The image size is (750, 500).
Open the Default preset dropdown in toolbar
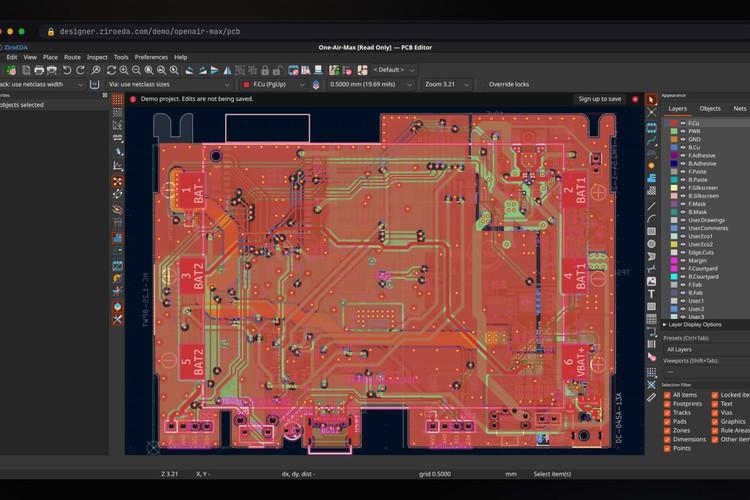(x=393, y=70)
